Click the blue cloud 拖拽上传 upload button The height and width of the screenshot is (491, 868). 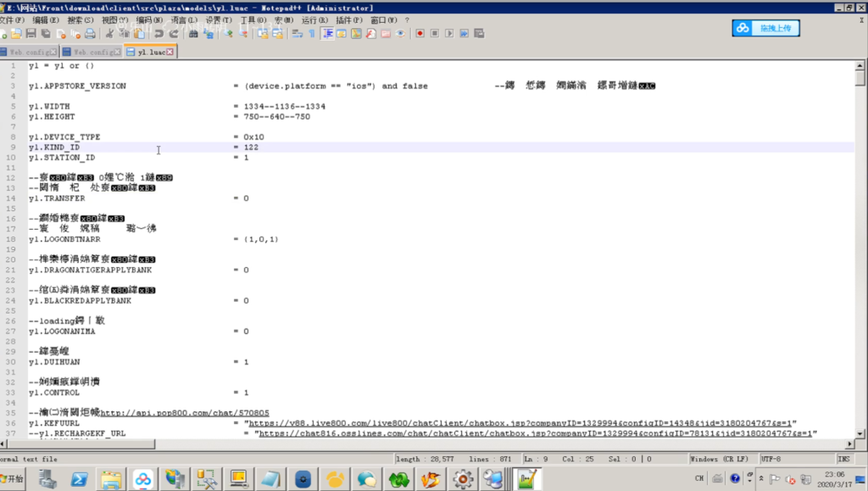(766, 28)
